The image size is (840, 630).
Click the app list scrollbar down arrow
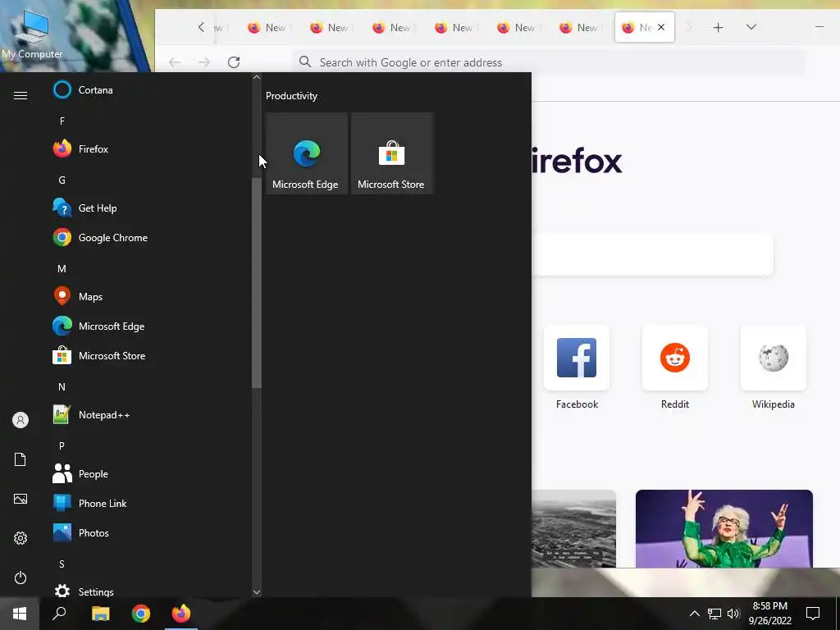(257, 592)
